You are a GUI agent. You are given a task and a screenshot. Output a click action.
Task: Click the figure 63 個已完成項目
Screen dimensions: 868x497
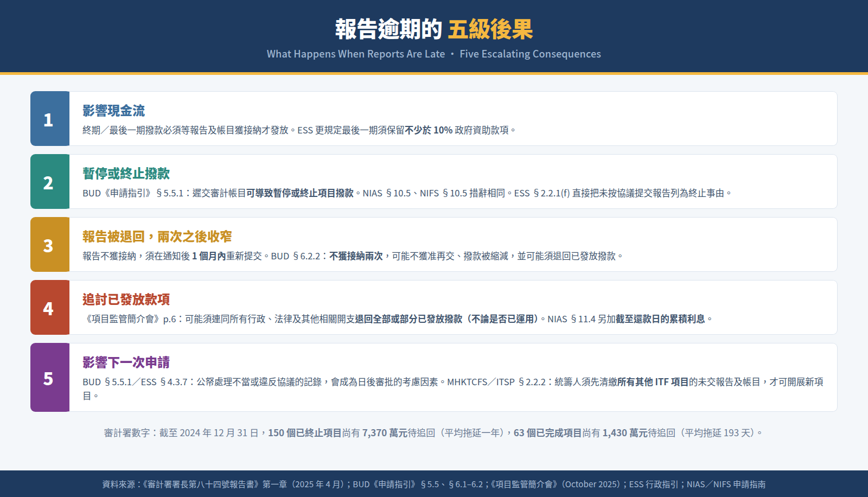point(548,433)
